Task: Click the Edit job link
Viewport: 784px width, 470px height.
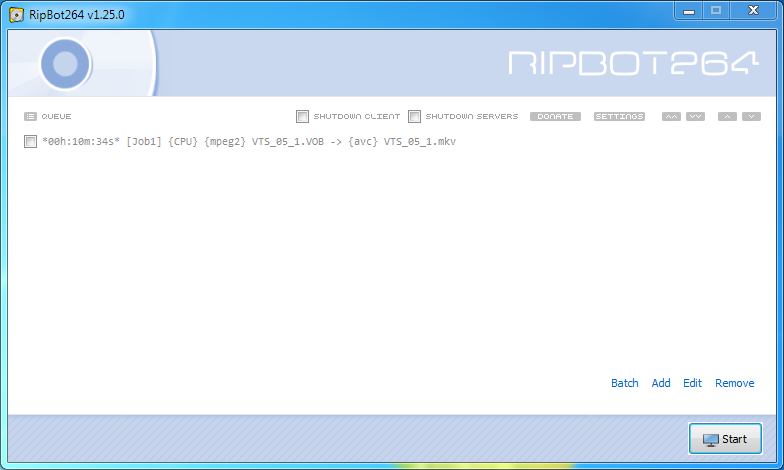Action: [x=692, y=383]
